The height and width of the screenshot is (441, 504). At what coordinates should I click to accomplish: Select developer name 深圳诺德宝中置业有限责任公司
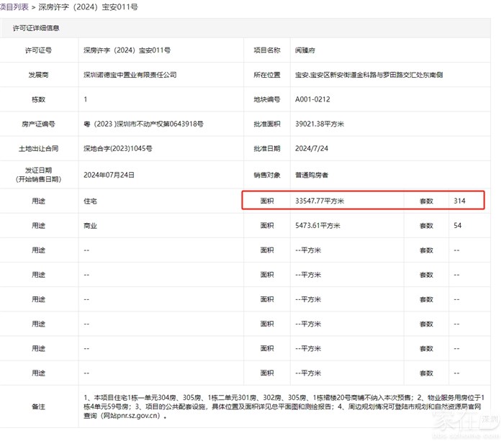130,75
